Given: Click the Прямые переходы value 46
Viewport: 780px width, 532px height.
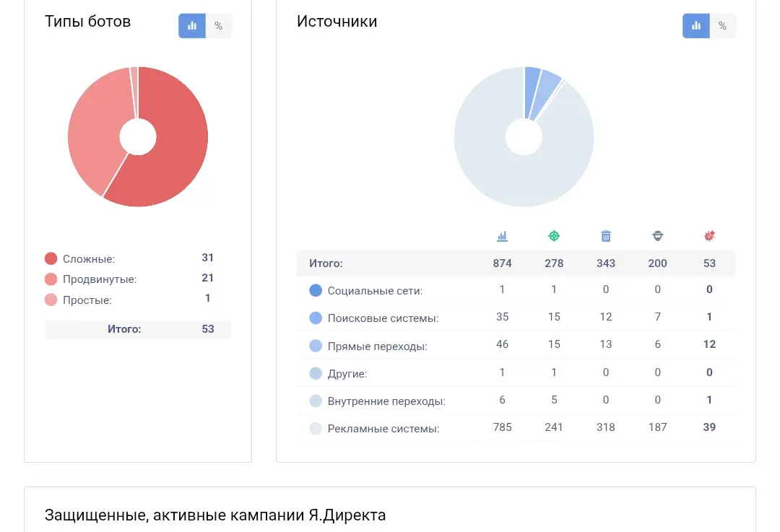Looking at the screenshot, I should 503,344.
